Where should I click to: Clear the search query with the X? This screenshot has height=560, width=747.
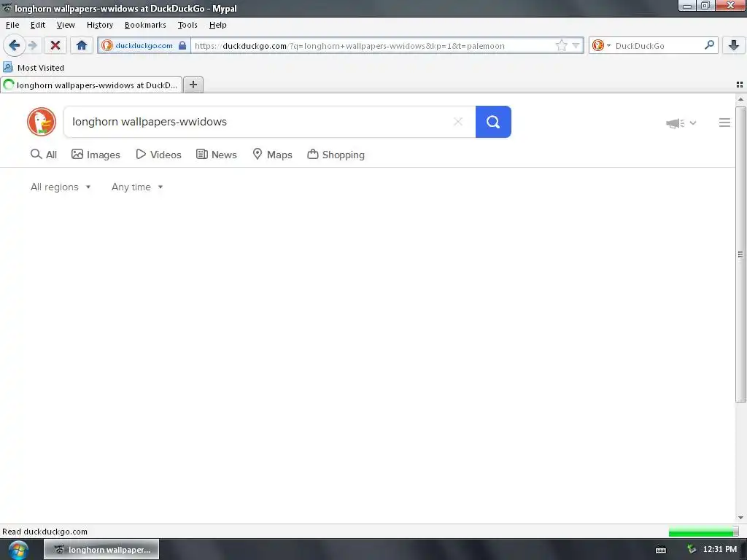pyautogui.click(x=458, y=122)
